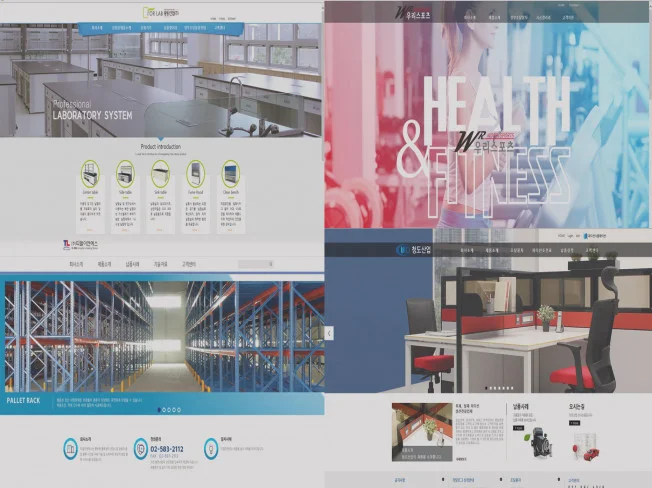
Task: Select the last pallet rack slider dot
Action: tap(179, 410)
